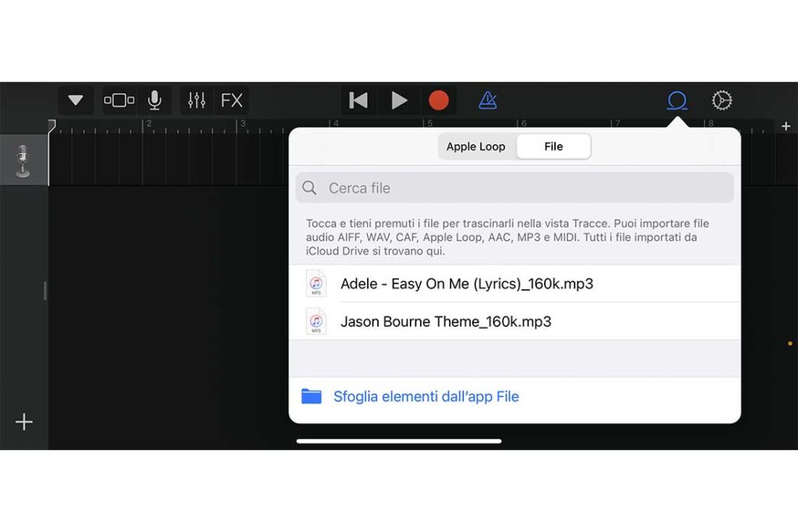
Task: Close the Loop Browser via loop icon
Action: click(x=677, y=100)
